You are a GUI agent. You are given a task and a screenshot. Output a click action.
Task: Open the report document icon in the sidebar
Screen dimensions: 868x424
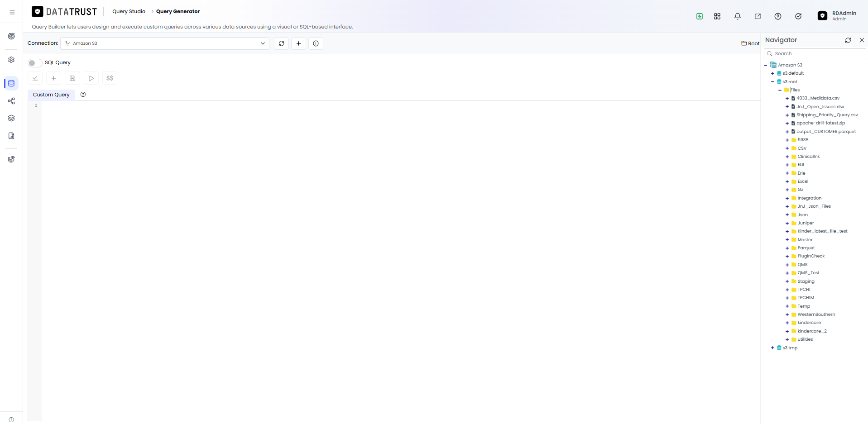(x=11, y=136)
